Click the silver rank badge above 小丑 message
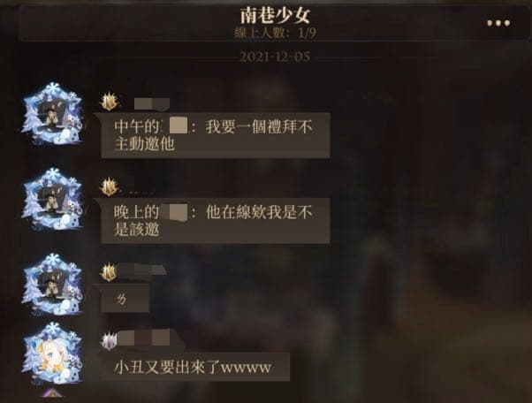 [110, 340]
